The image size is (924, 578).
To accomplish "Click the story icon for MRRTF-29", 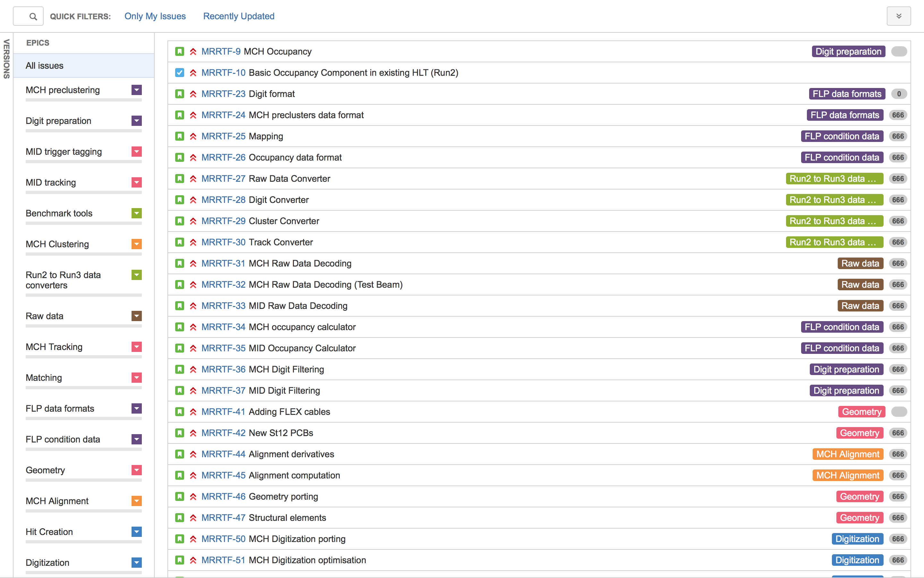I will 179,221.
